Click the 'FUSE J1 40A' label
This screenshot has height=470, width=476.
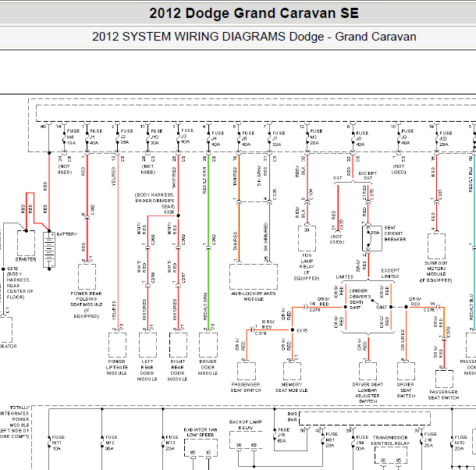pos(96,137)
